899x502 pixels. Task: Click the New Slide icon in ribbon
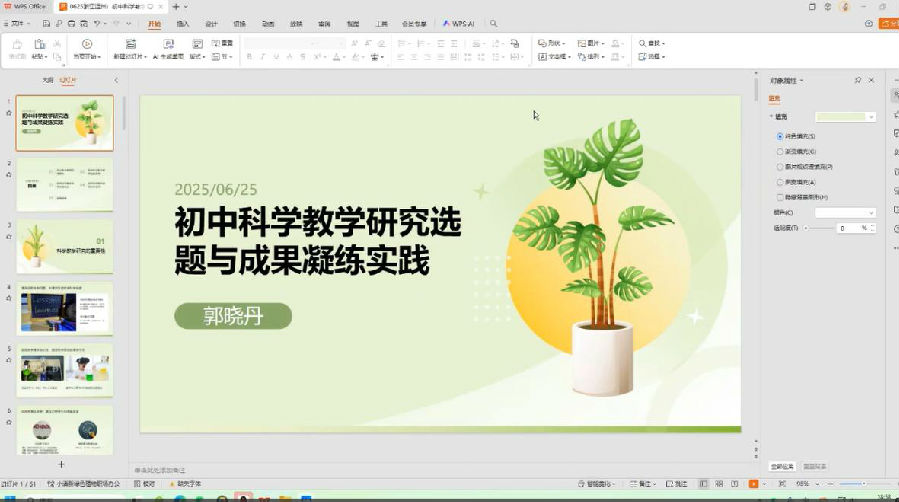(x=129, y=44)
